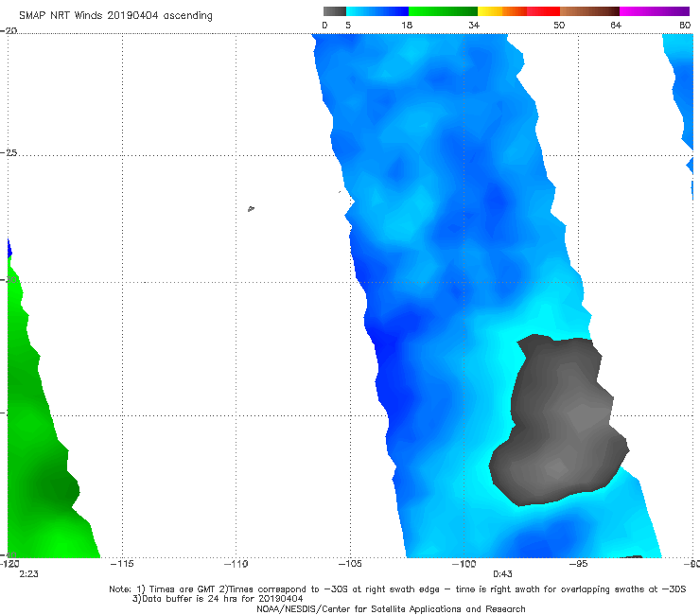Click the magenta 64-80 color bar segment
700x615 pixels.
point(655,11)
